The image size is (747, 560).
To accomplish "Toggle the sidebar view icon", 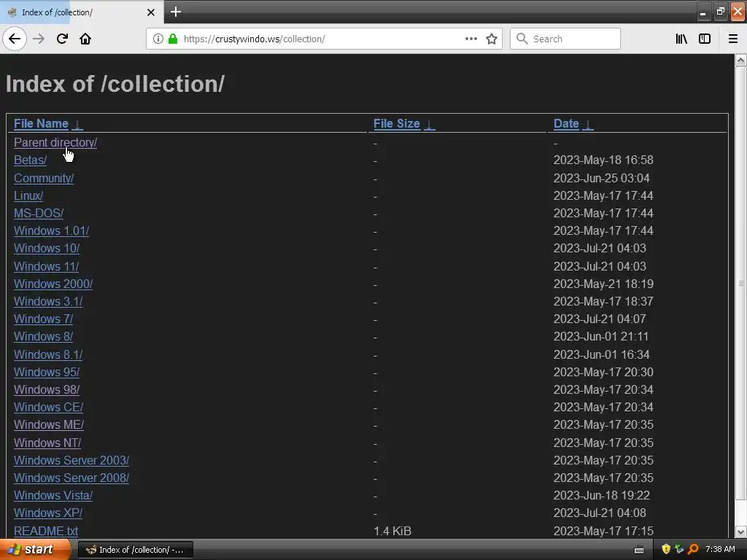I will point(705,39).
